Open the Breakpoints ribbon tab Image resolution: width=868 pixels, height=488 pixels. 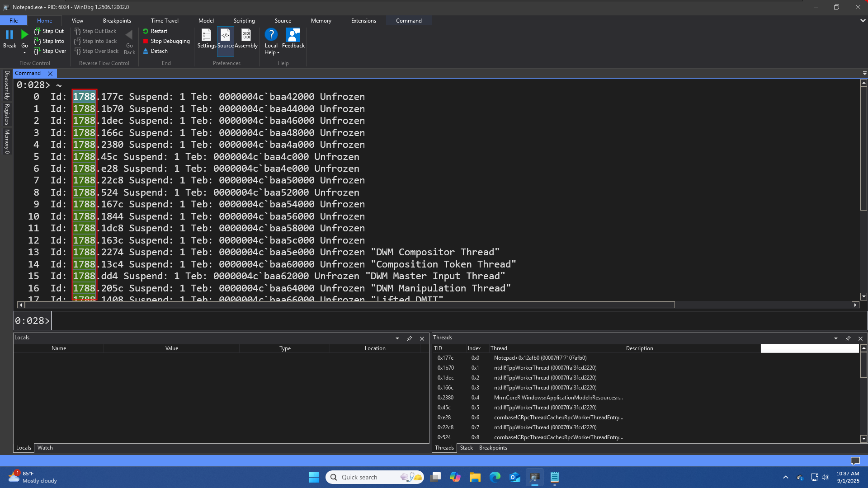point(117,21)
